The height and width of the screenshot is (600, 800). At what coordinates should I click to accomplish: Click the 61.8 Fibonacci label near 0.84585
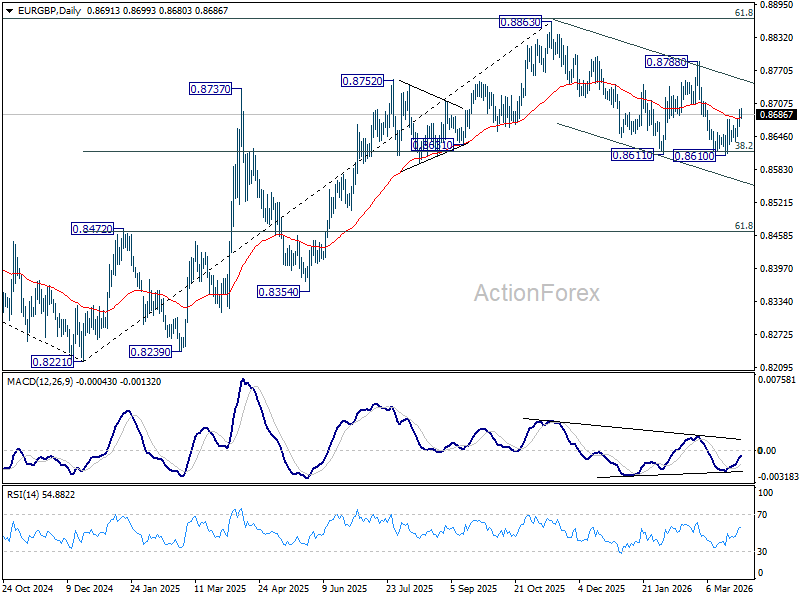[x=744, y=226]
